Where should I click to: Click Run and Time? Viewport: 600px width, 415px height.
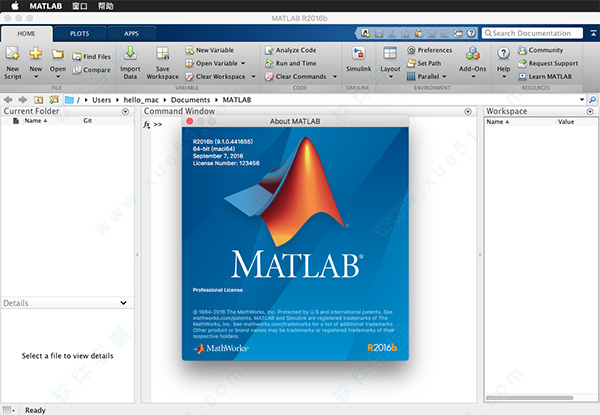(290, 63)
